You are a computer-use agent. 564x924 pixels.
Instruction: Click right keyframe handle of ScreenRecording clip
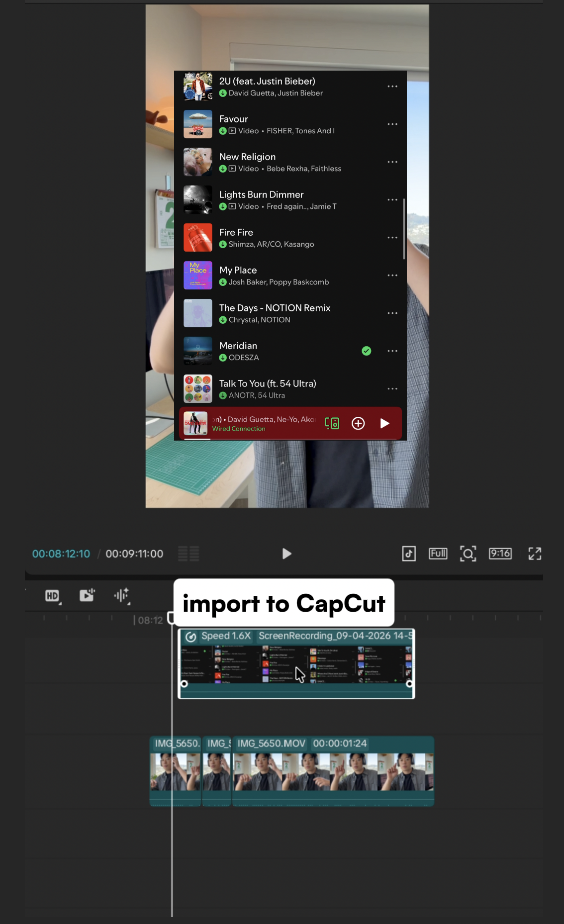(409, 684)
